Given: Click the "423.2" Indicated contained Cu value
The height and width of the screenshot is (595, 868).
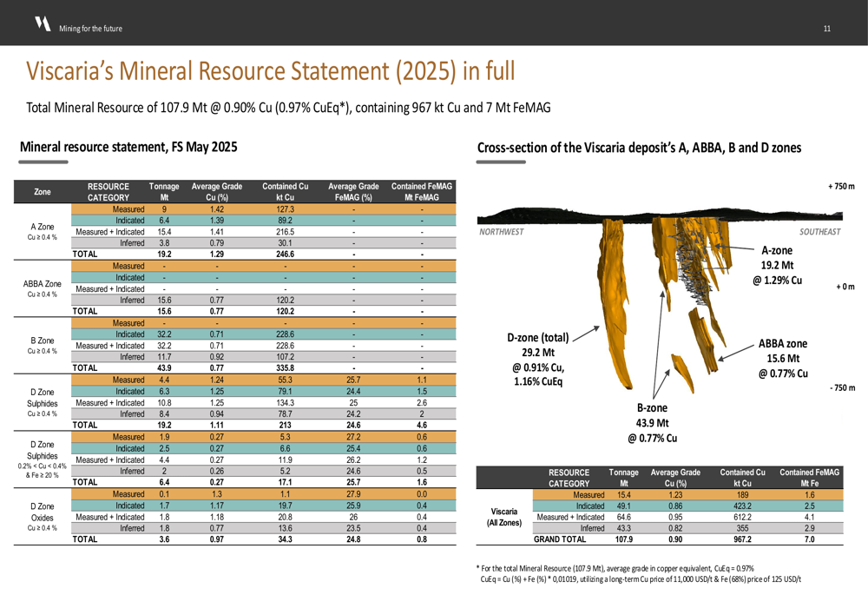Looking at the screenshot, I should tap(742, 506).
